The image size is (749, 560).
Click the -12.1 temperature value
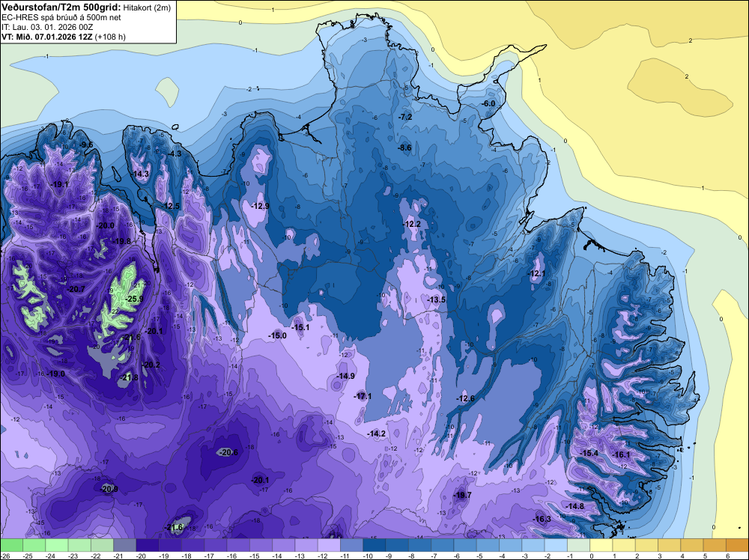tap(536, 273)
